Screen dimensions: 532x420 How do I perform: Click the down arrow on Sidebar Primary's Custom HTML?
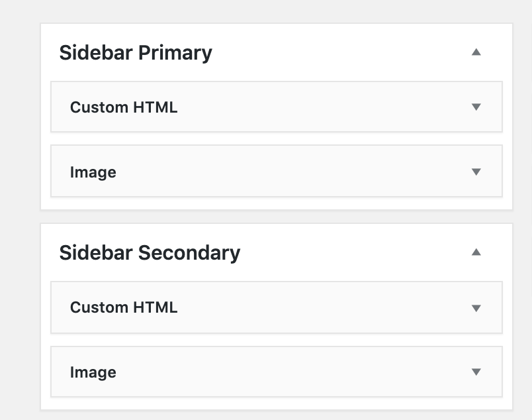pos(475,107)
